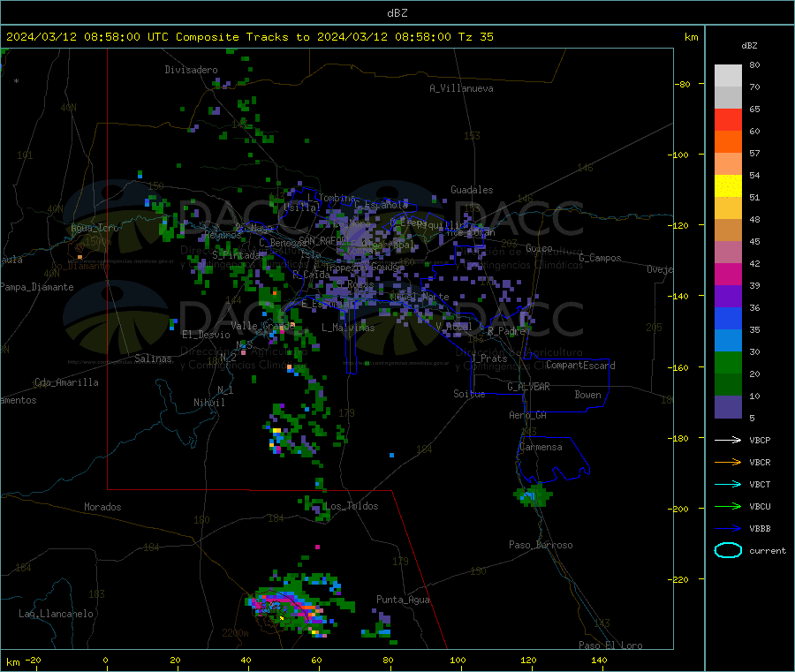
Task: Click the 'Paso_El_Loro' map label
Action: [x=610, y=646]
